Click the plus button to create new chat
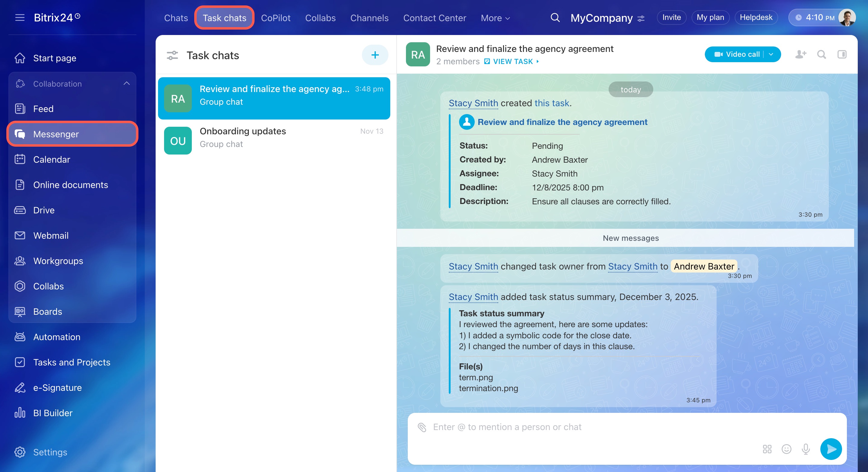Screen dimensions: 868x472 pyautogui.click(x=375, y=55)
